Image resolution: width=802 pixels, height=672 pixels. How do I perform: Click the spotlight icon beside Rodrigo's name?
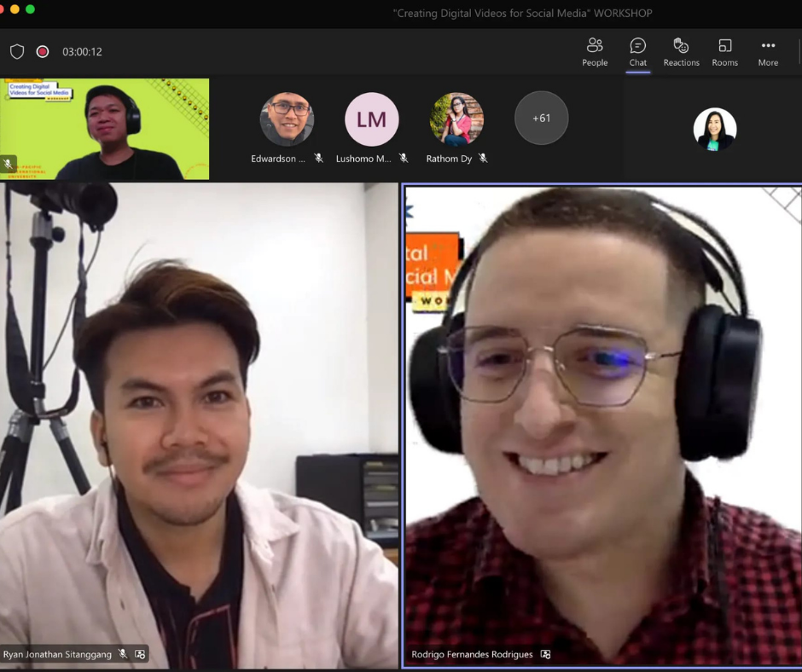[x=546, y=654]
